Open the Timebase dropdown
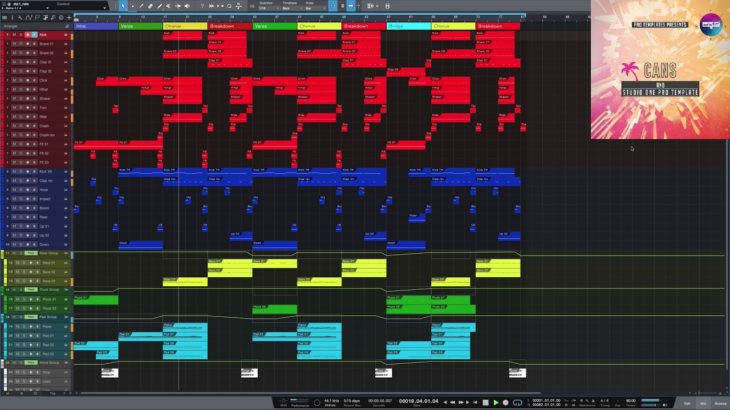 291,8
